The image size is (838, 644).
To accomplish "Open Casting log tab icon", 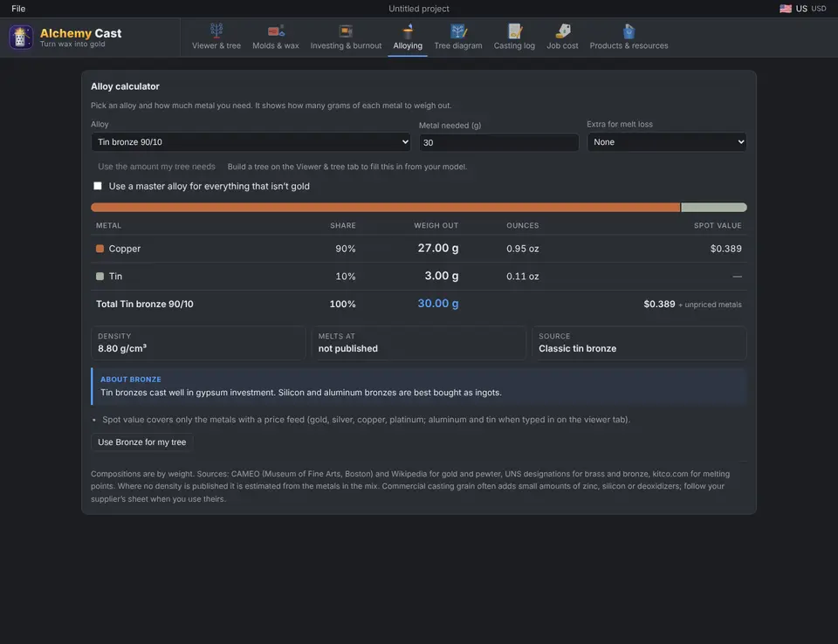I will (514, 31).
